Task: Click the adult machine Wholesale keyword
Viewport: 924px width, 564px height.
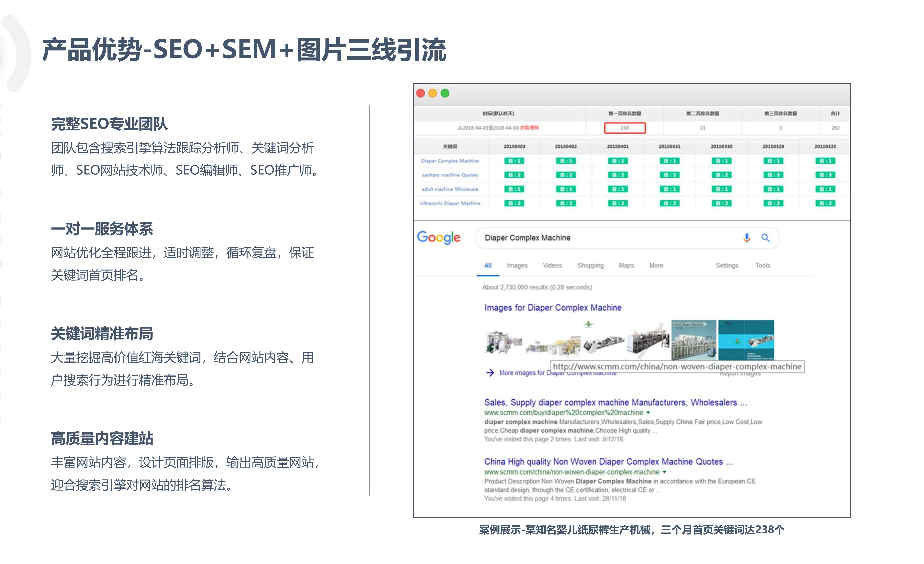Action: tap(450, 189)
